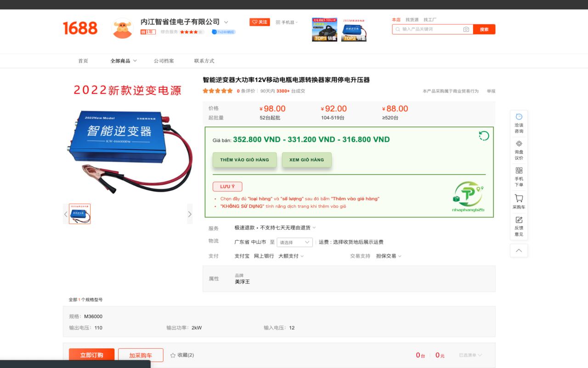Click the 1688 logo
The image size is (588, 368).
pyautogui.click(x=80, y=29)
